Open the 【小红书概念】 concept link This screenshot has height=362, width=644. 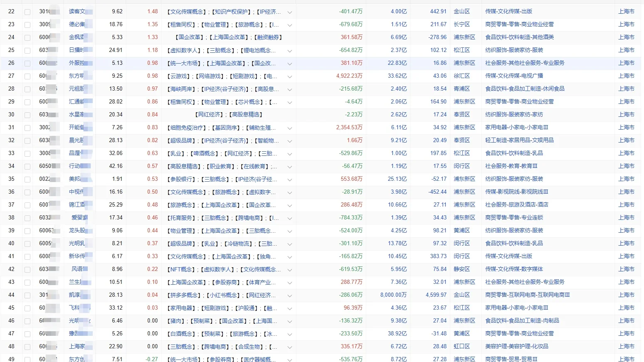(224, 295)
